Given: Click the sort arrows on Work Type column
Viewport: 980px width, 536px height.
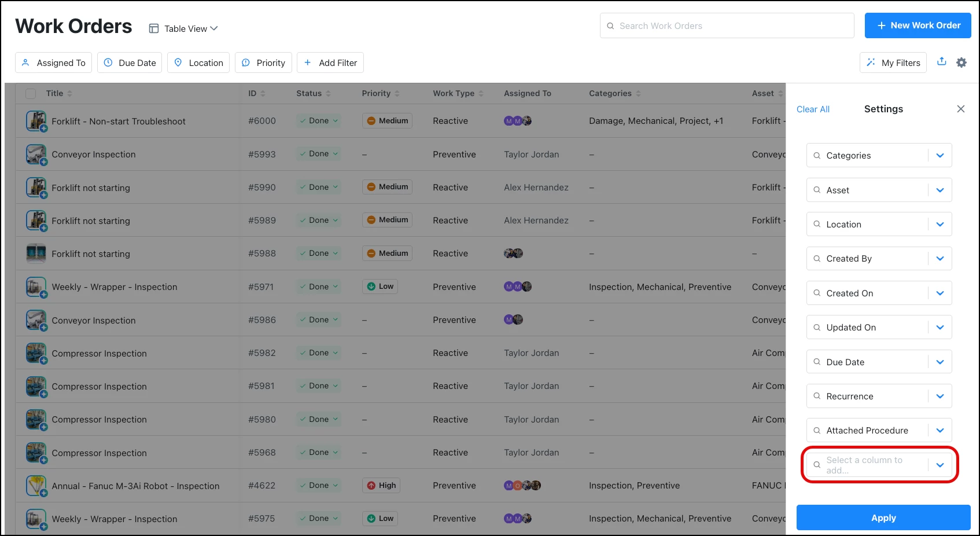Looking at the screenshot, I should 481,93.
